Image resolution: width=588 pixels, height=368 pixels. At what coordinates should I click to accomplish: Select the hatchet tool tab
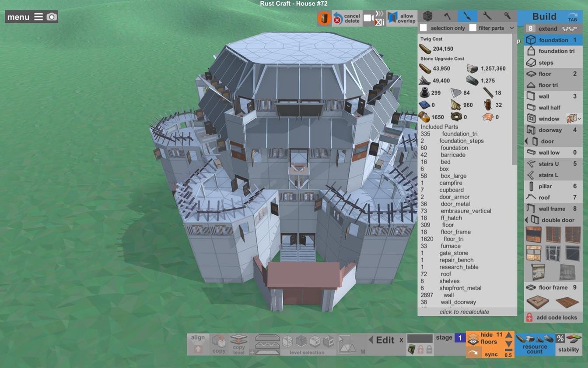447,16
